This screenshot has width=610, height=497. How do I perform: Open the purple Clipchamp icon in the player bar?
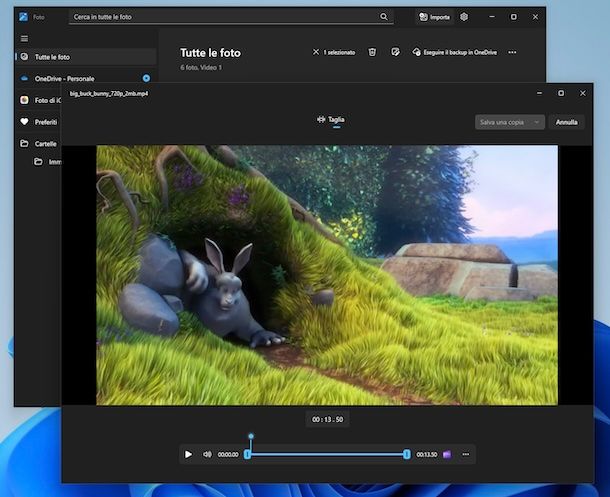pos(447,454)
